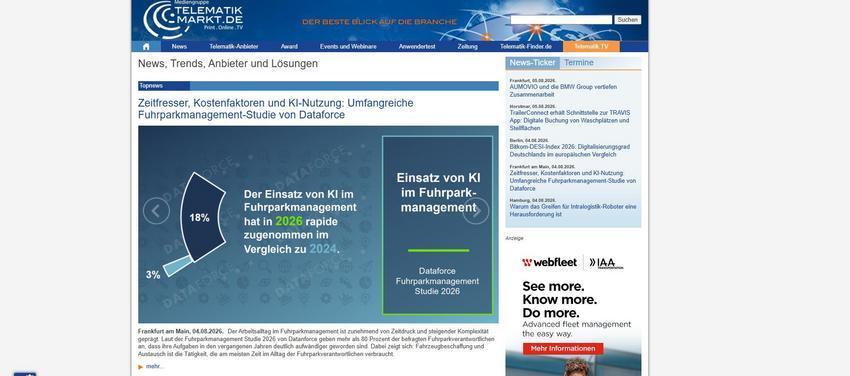Click the IAA Transportation logo

(x=606, y=263)
